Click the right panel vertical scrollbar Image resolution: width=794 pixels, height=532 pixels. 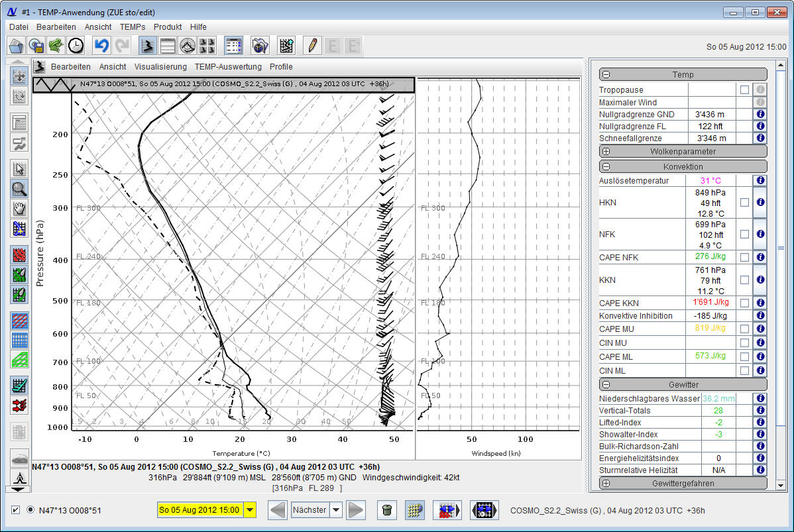[780, 248]
